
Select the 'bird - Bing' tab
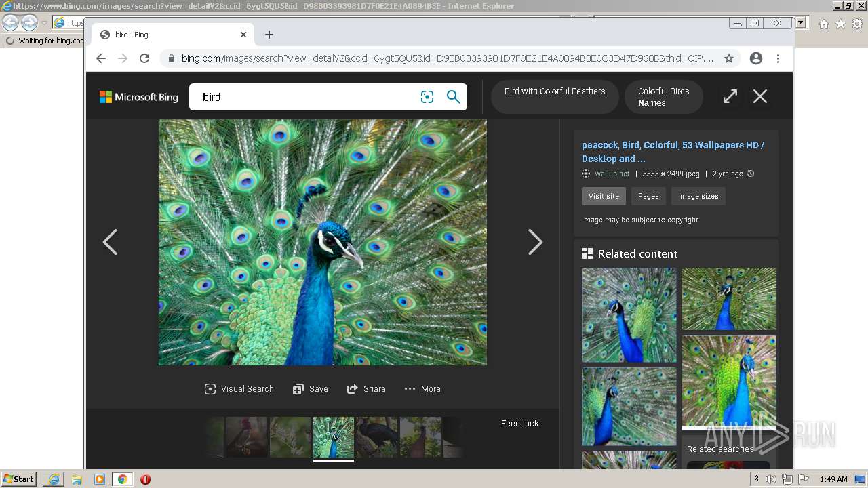tap(173, 35)
